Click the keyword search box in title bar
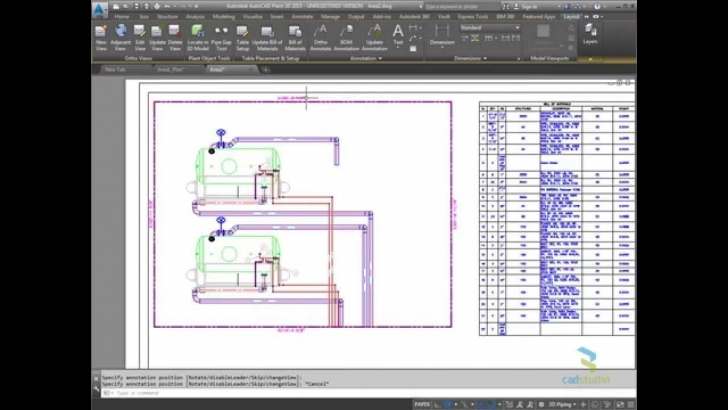The image size is (728, 410). (462, 7)
